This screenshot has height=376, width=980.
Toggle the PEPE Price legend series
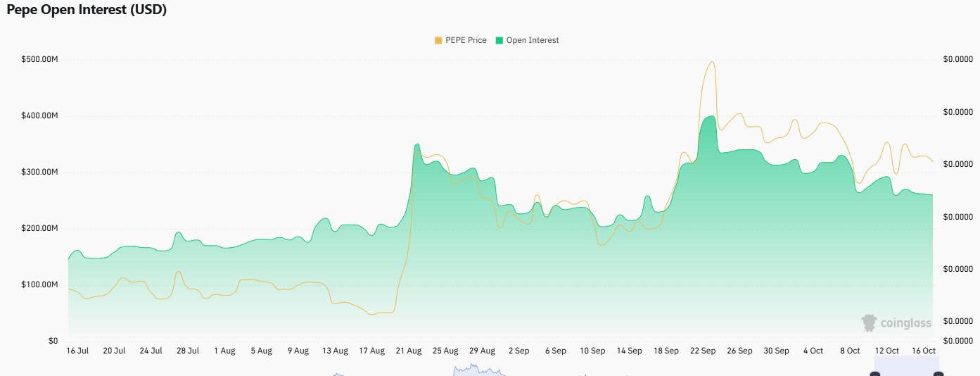pos(461,40)
